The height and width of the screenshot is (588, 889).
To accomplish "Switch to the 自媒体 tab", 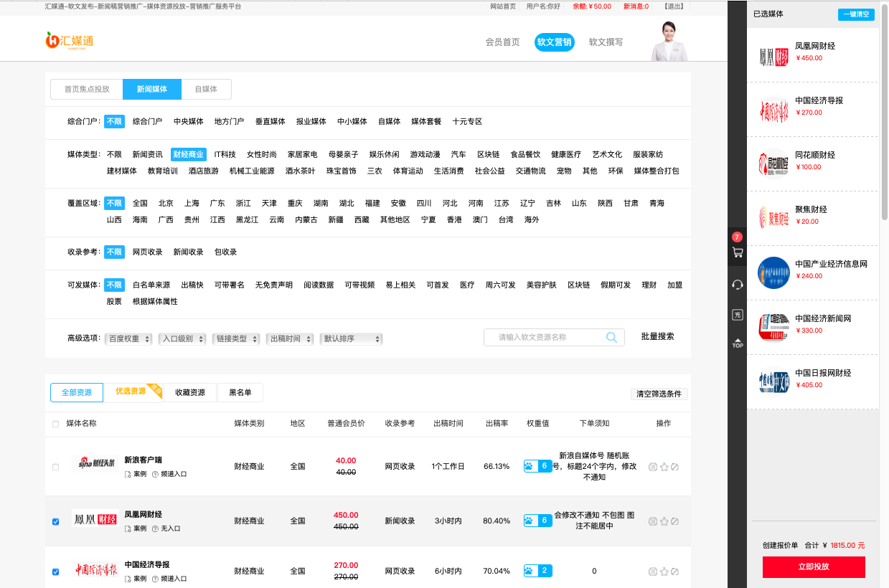I will 206,89.
